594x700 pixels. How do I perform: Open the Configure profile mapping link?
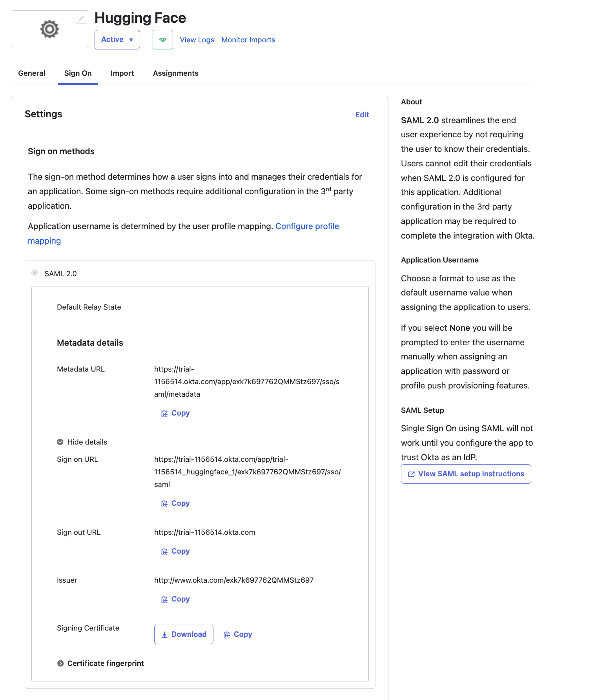tap(307, 226)
